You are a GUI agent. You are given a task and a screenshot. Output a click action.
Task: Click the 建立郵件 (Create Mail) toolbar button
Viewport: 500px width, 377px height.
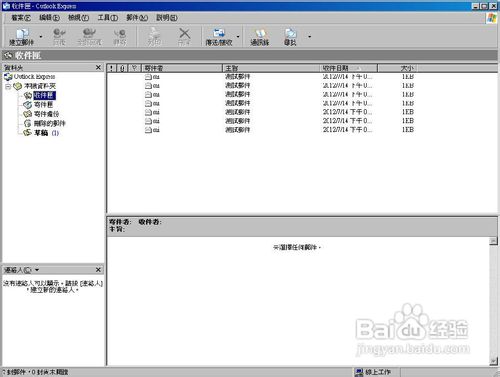pos(22,37)
